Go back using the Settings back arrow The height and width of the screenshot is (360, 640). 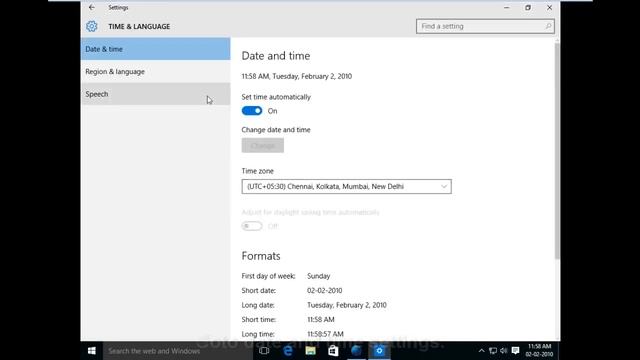pyautogui.click(x=91, y=7)
